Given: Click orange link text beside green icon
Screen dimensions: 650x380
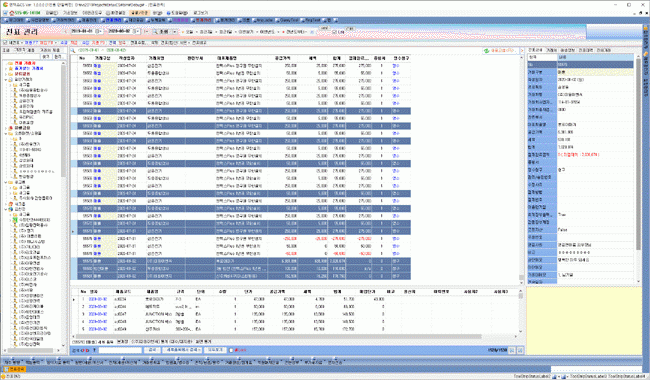Looking at the screenshot, I should (503, 51).
